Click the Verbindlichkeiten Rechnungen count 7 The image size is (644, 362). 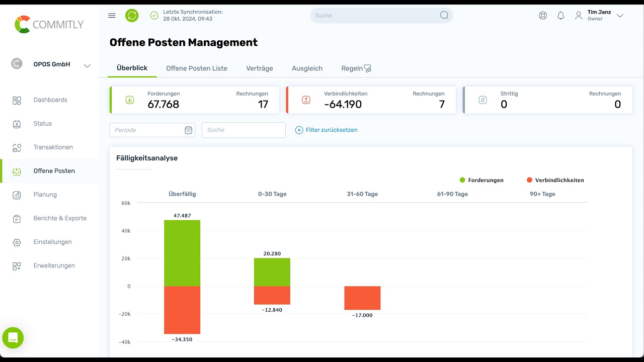point(442,105)
